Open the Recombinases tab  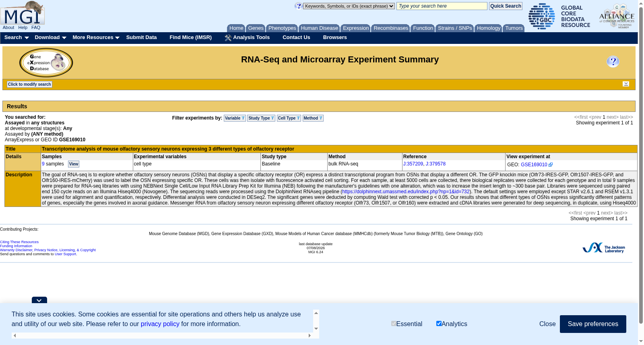[x=391, y=28]
